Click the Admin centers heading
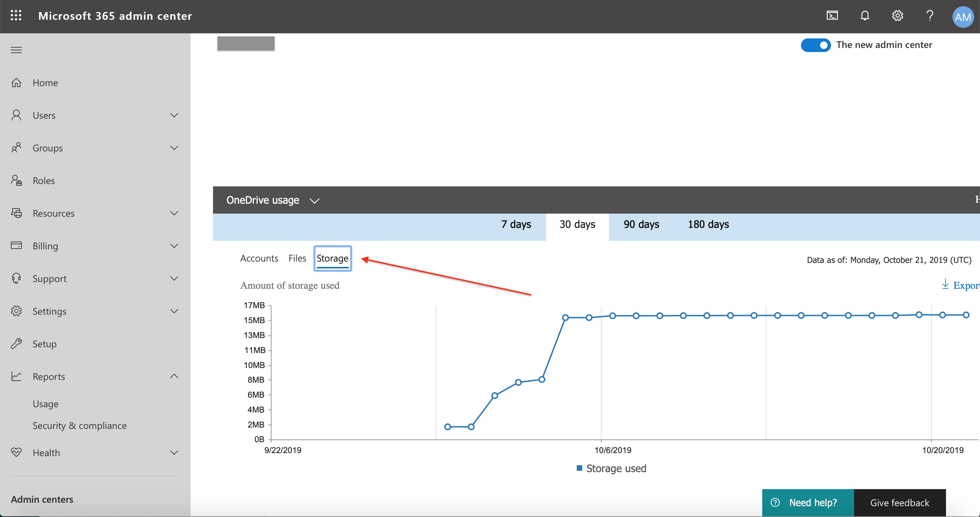This screenshot has height=517, width=980. [42, 499]
